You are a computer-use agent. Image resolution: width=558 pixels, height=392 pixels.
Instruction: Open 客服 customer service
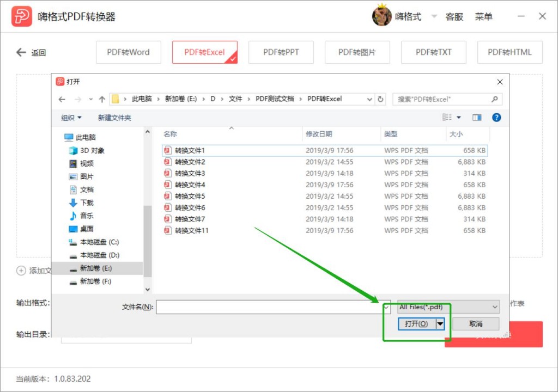(454, 17)
